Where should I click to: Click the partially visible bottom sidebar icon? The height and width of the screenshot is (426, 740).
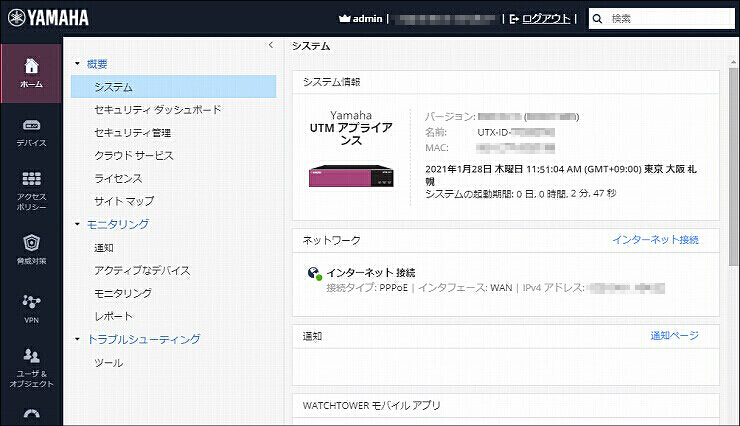click(31, 415)
